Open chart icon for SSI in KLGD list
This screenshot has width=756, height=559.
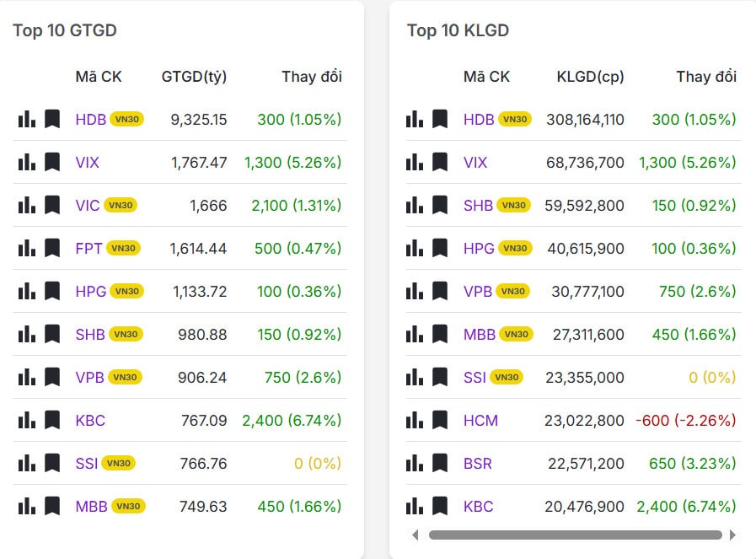point(415,377)
